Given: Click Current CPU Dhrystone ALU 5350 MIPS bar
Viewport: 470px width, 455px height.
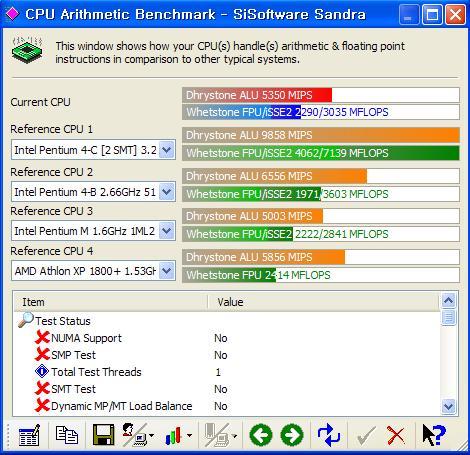Looking at the screenshot, I should (x=321, y=95).
